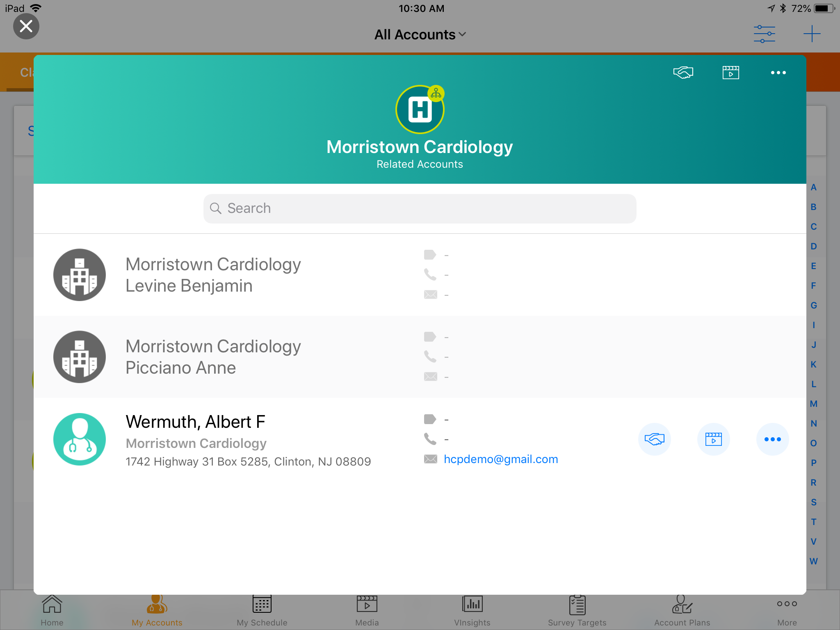The width and height of the screenshot is (840, 630).
Task: Expand the All Accounts dropdown
Action: pyautogui.click(x=420, y=35)
